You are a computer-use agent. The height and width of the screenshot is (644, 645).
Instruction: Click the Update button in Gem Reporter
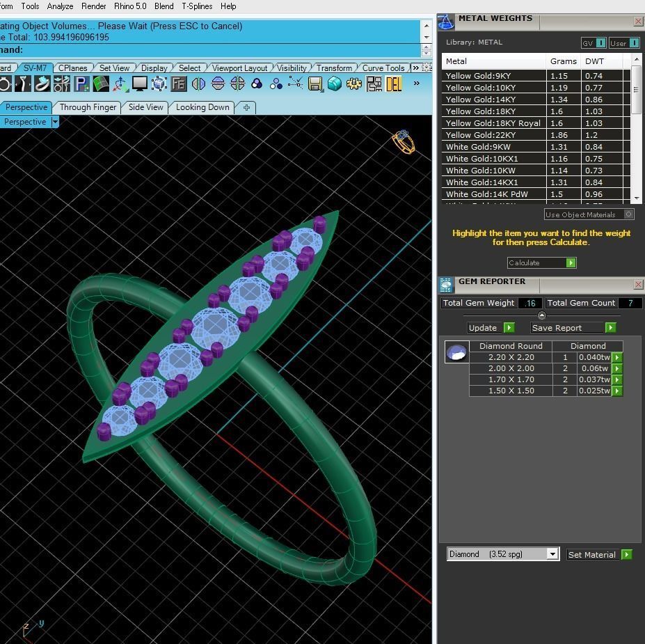[x=491, y=327]
